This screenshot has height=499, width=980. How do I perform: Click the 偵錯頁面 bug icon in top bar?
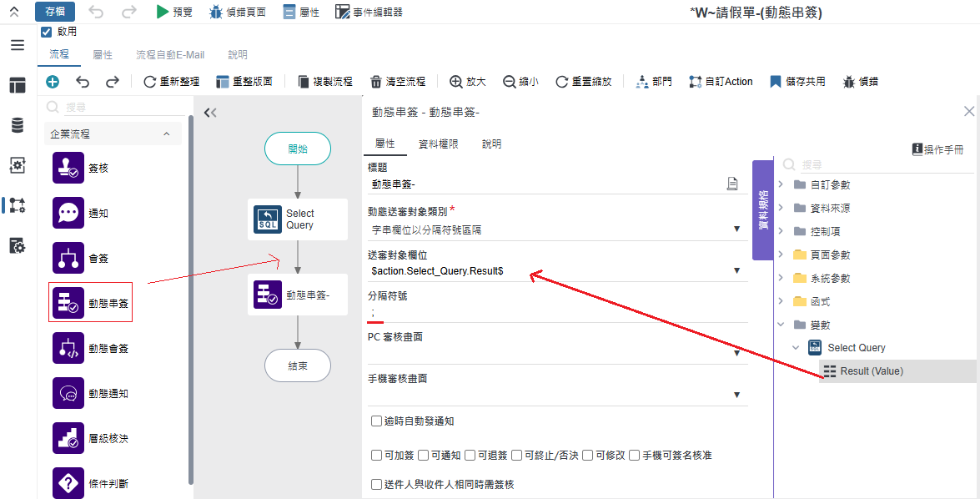tap(216, 13)
